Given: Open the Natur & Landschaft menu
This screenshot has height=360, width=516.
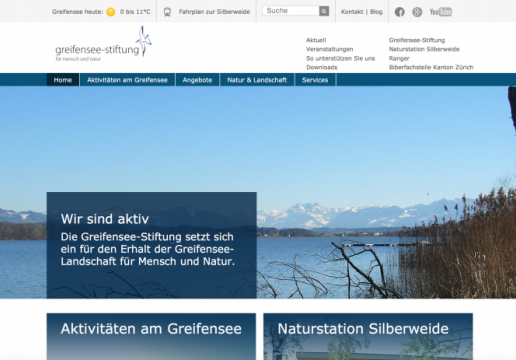Looking at the screenshot, I should [x=257, y=80].
